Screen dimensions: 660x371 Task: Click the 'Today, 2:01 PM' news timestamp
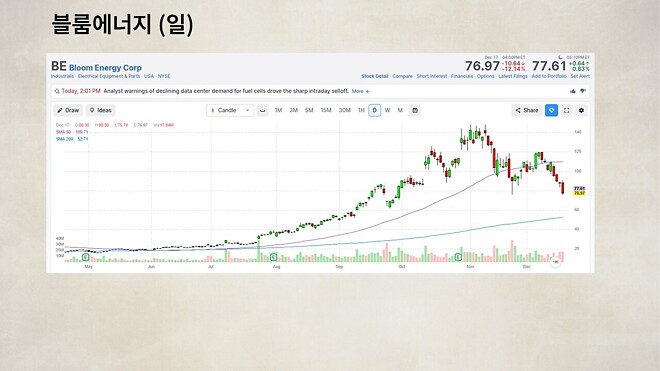(x=81, y=91)
